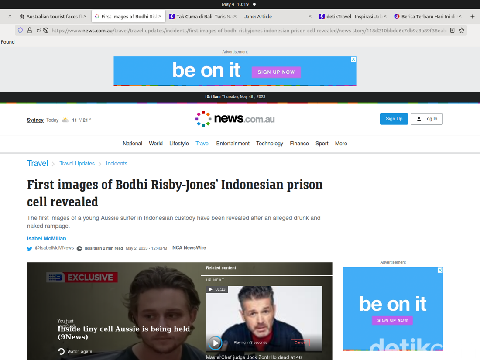
Task: Click the blue Sign Up button
Action: pos(394,119)
